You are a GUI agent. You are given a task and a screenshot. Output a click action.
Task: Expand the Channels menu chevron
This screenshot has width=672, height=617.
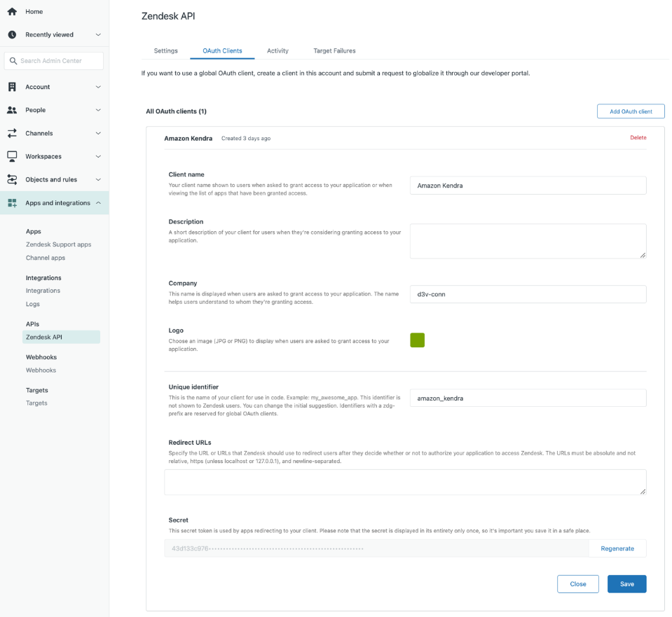tap(98, 133)
